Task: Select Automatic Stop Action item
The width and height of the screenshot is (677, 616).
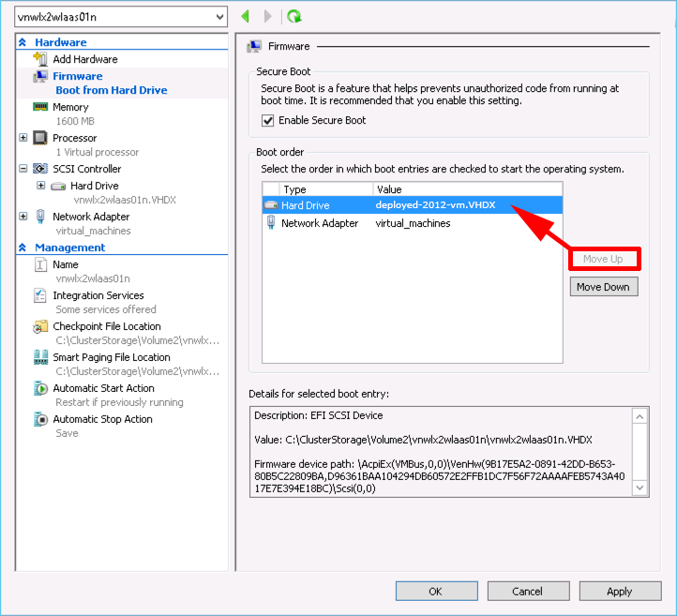Action: (x=103, y=419)
